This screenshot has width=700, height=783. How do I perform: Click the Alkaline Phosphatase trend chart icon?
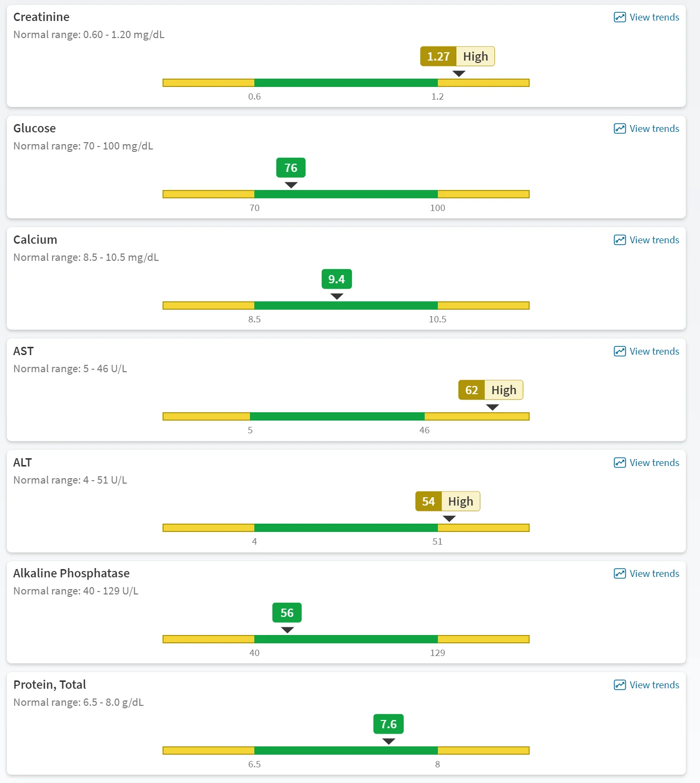click(619, 573)
